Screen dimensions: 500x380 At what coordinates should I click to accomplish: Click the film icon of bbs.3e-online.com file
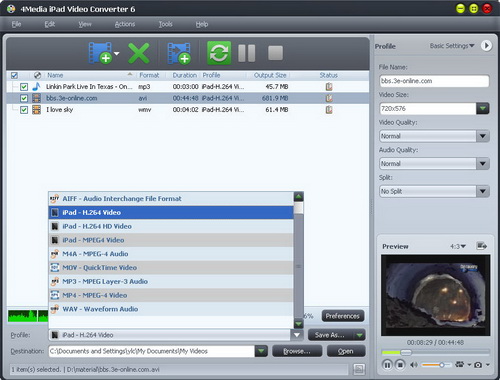tap(36, 98)
